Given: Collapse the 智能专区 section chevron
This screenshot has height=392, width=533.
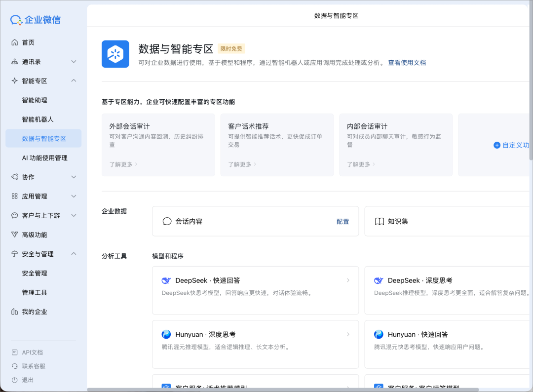Looking at the screenshot, I should pos(74,80).
